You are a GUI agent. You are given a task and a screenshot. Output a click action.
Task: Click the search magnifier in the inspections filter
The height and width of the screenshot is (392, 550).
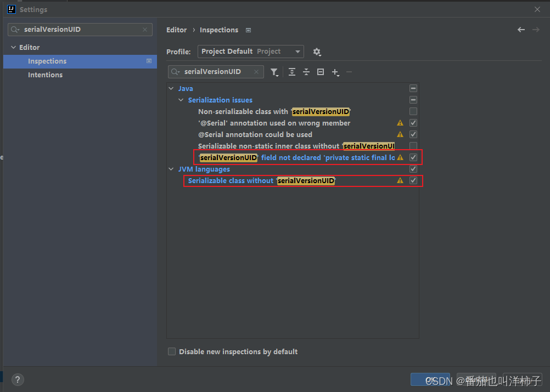click(176, 72)
